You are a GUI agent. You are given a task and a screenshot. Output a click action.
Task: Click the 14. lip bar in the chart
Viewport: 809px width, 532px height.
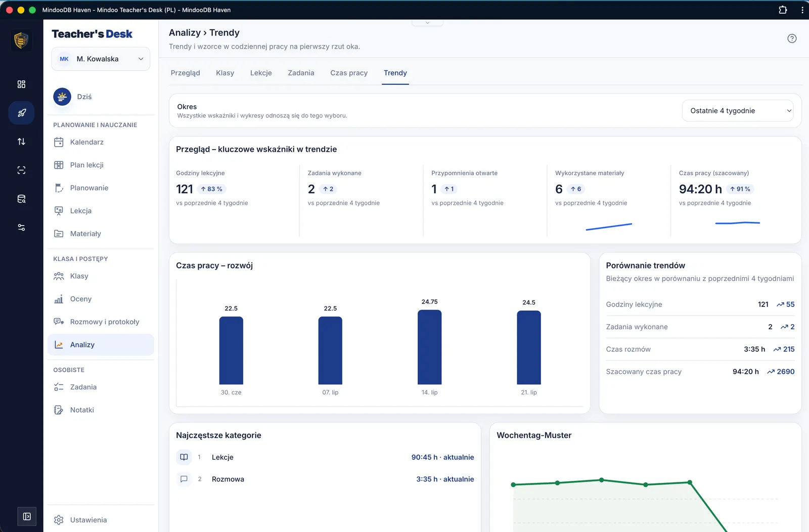(429, 347)
